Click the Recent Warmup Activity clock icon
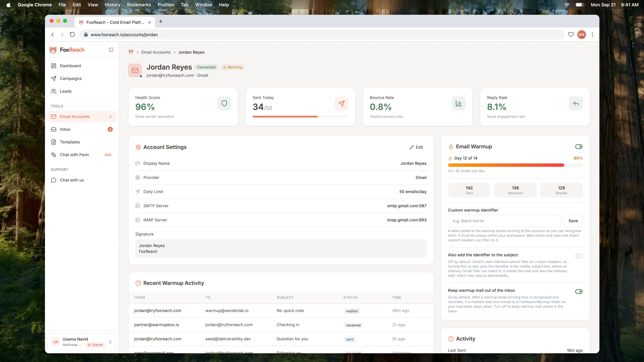Viewport: 644px width, 362px height. coord(138,283)
